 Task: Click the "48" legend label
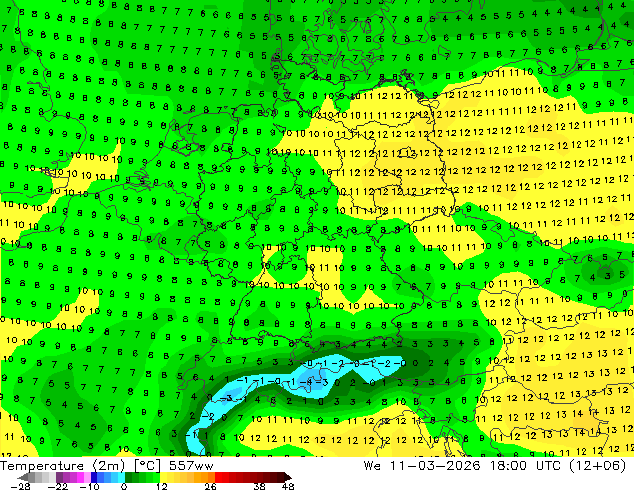288,486
